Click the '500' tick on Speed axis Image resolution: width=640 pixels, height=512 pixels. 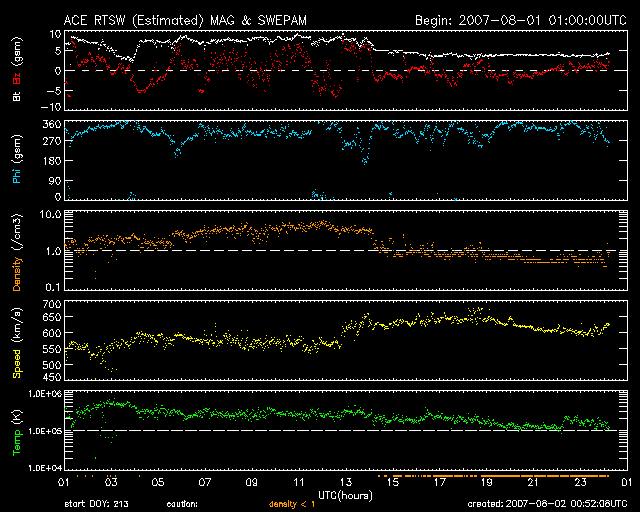point(52,365)
